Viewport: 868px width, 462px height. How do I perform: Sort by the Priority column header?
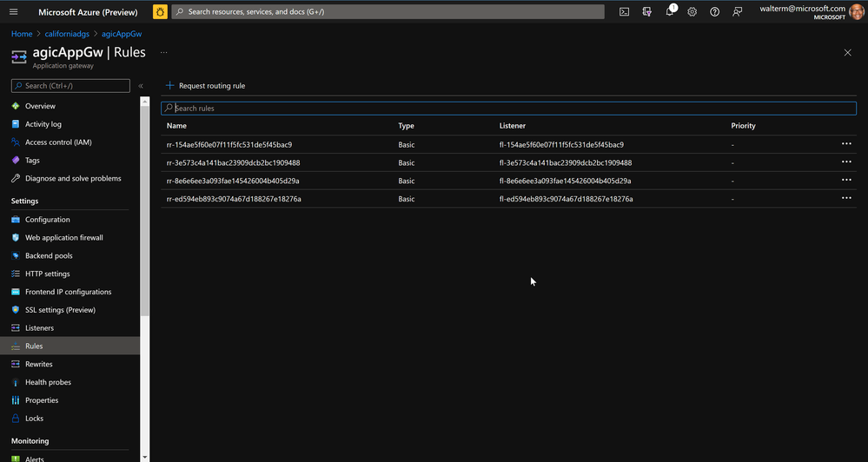click(x=743, y=126)
